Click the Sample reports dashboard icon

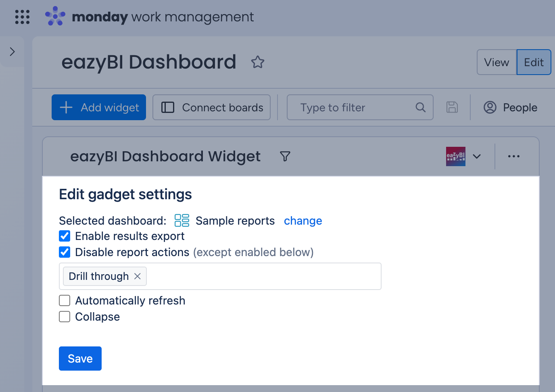tap(182, 221)
